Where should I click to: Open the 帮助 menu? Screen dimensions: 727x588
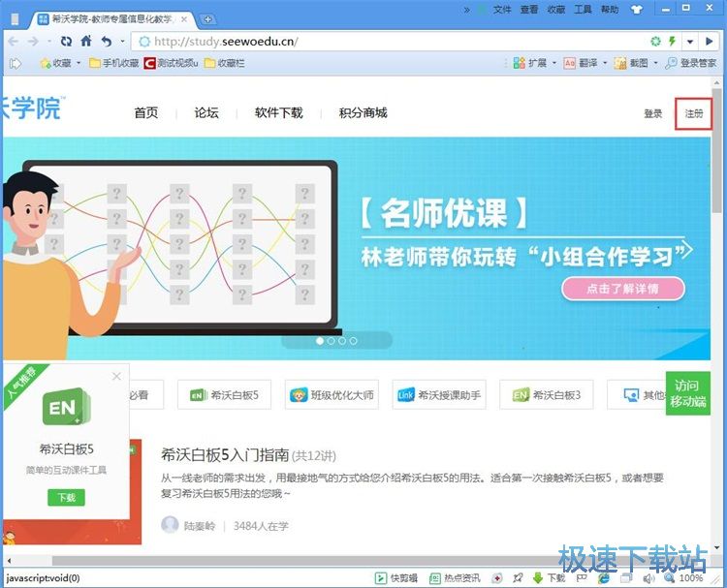[610, 10]
